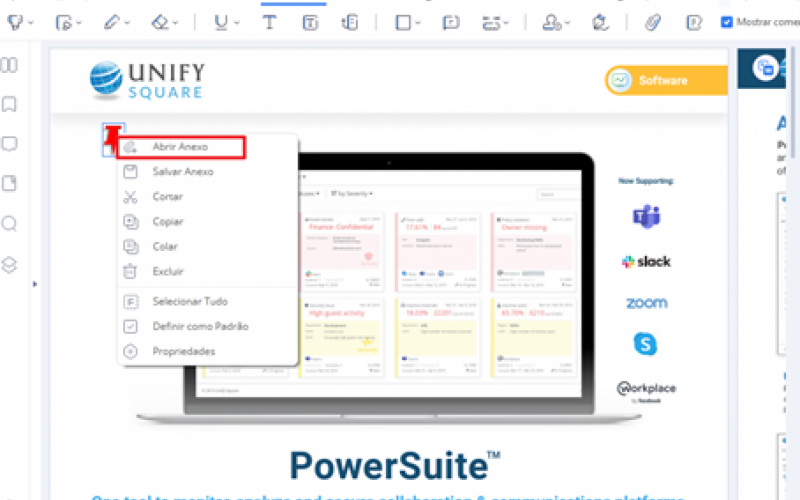The height and width of the screenshot is (500, 800).
Task: Click the Now Supporting label
Action: pyautogui.click(x=646, y=181)
